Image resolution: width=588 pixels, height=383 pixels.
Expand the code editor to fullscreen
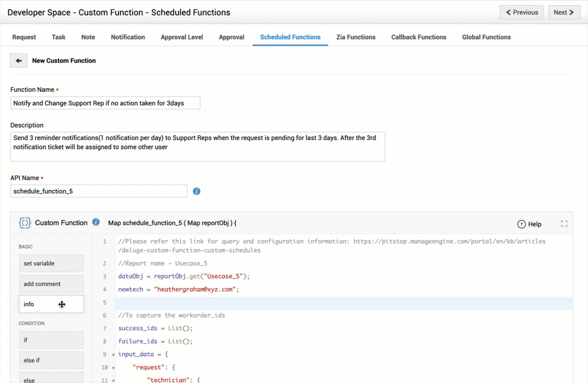564,224
